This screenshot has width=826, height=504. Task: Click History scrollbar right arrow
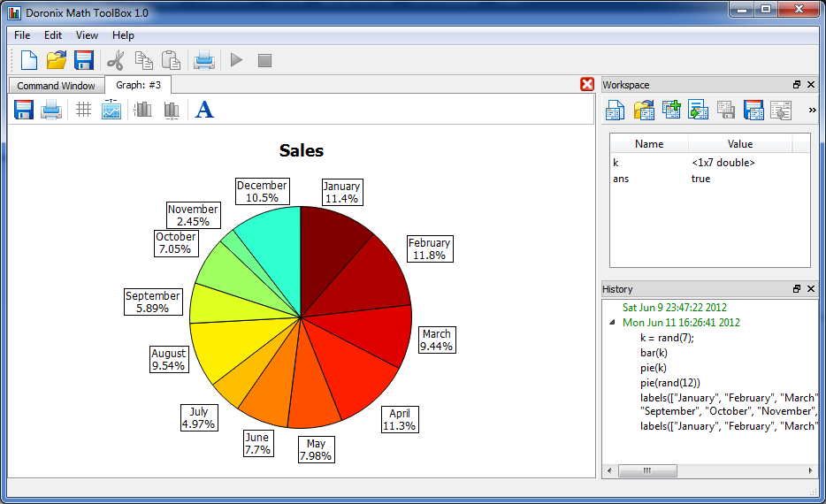tap(810, 470)
